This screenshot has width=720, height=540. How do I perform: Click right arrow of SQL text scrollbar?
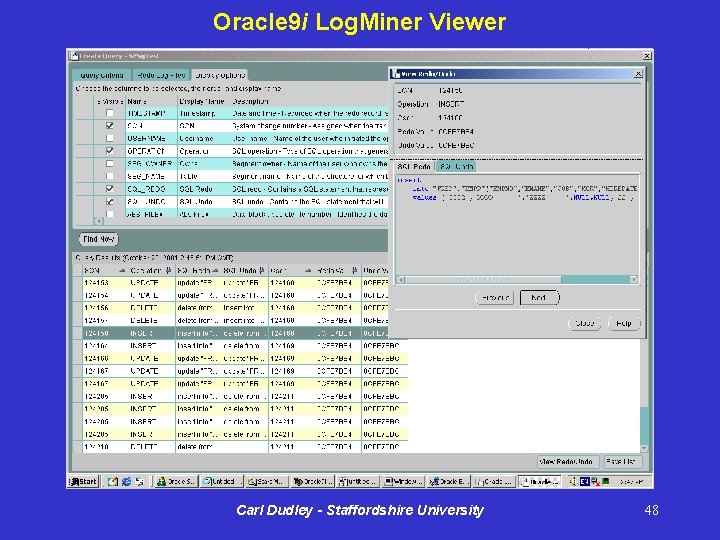(634, 279)
